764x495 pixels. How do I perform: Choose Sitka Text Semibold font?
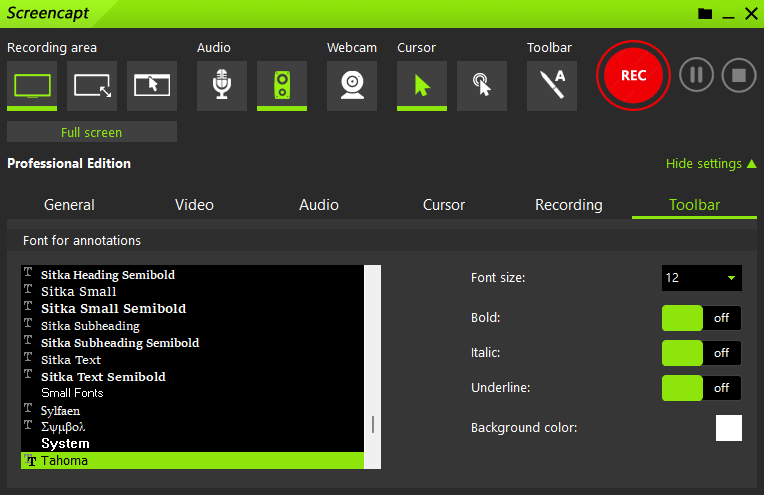tap(192, 377)
